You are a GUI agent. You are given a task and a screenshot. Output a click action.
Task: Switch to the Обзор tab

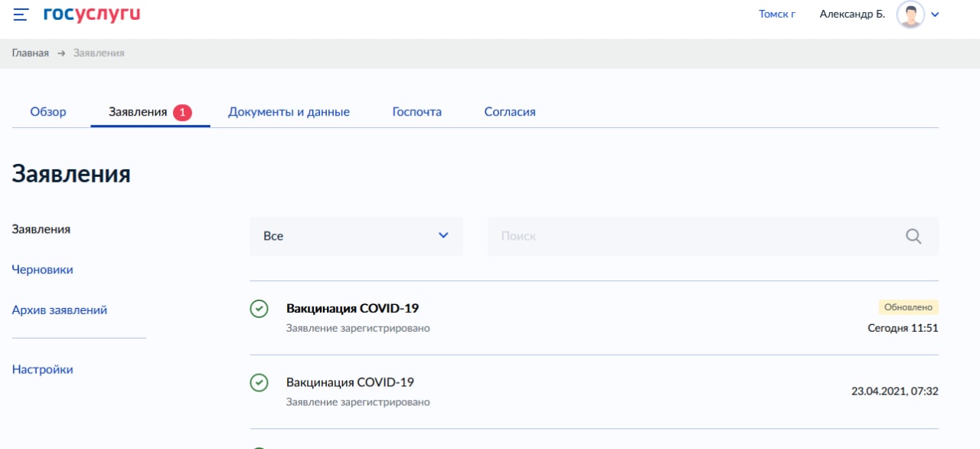tap(48, 112)
